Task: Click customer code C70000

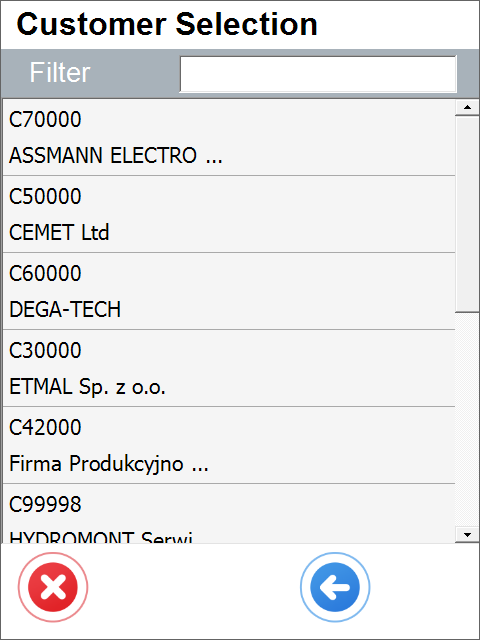Action: click(x=45, y=120)
